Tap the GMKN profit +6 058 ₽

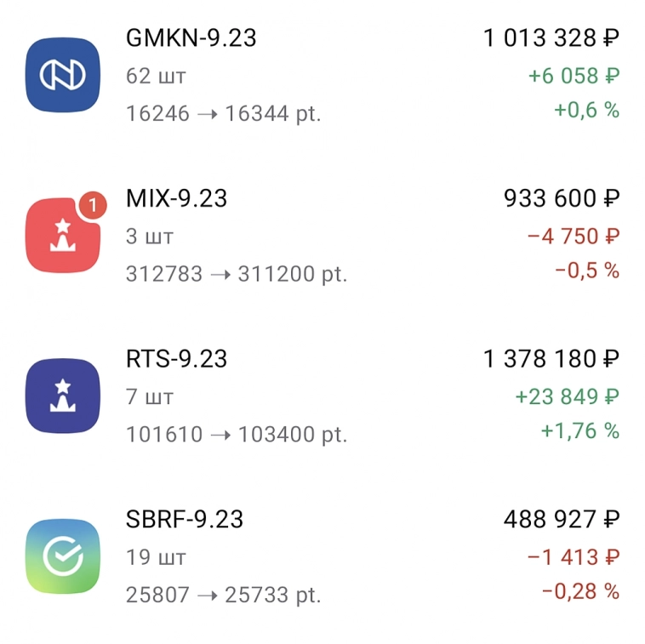(573, 76)
